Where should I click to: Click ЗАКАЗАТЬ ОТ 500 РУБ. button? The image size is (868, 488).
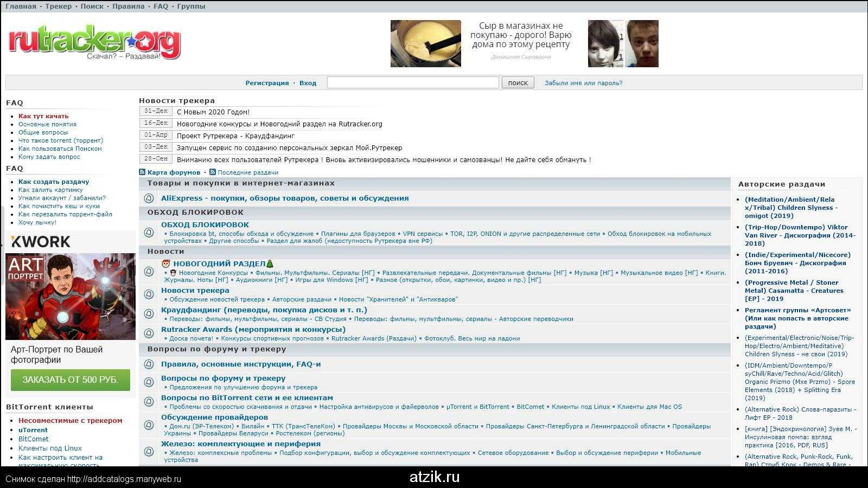pos(71,380)
